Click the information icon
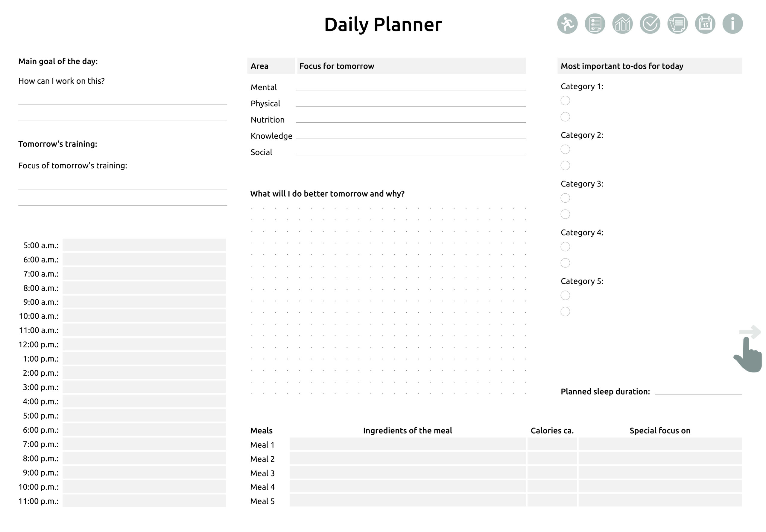This screenshot has height=532, width=766. [x=732, y=24]
